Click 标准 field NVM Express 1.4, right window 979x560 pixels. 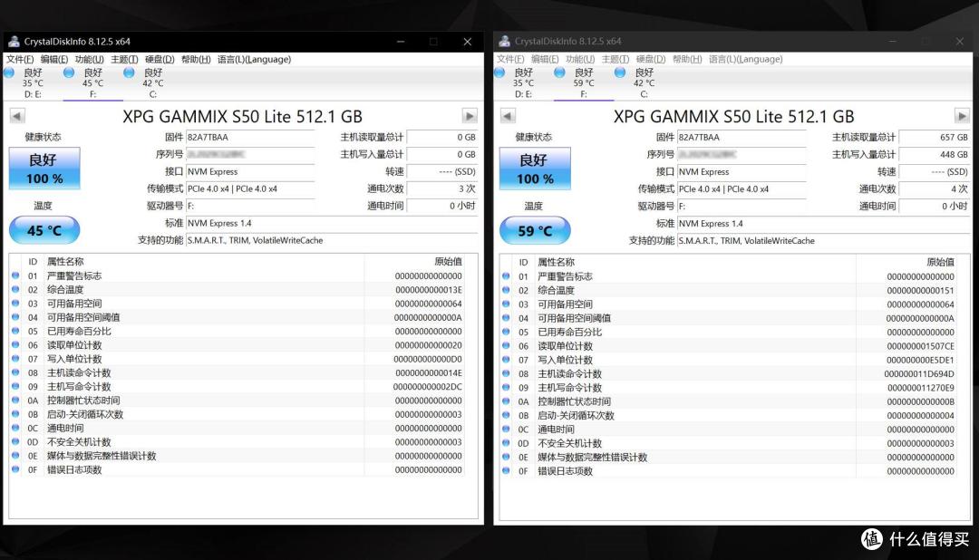coord(824,224)
